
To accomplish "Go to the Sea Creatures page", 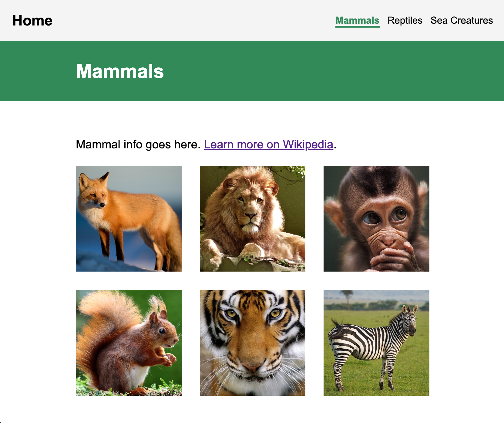I will click(462, 20).
